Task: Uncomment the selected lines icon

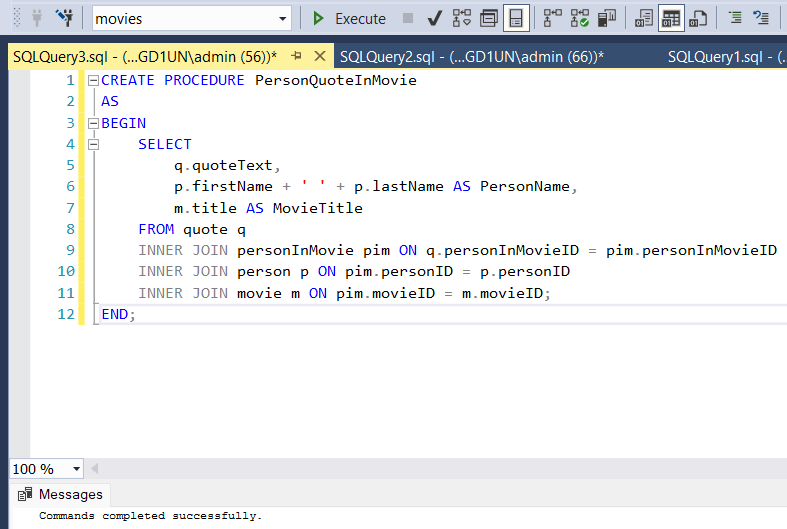Action: pyautogui.click(x=761, y=19)
